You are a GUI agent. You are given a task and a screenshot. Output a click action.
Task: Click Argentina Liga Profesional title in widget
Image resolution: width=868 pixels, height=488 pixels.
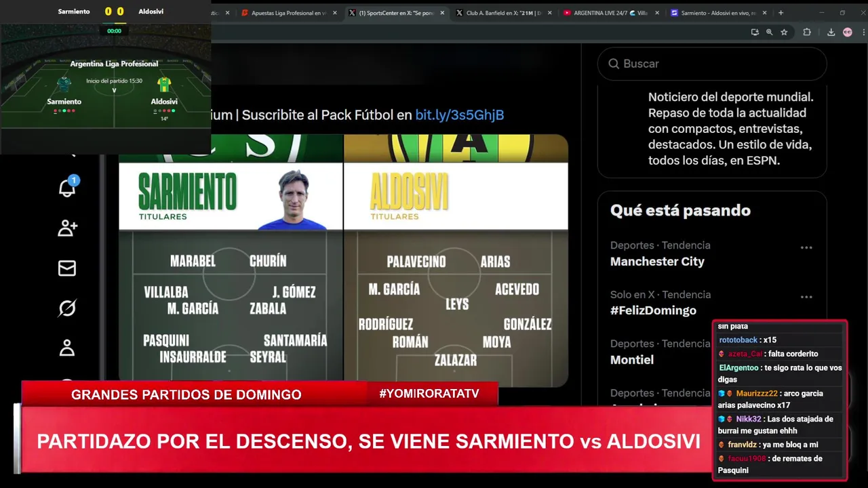tap(114, 64)
